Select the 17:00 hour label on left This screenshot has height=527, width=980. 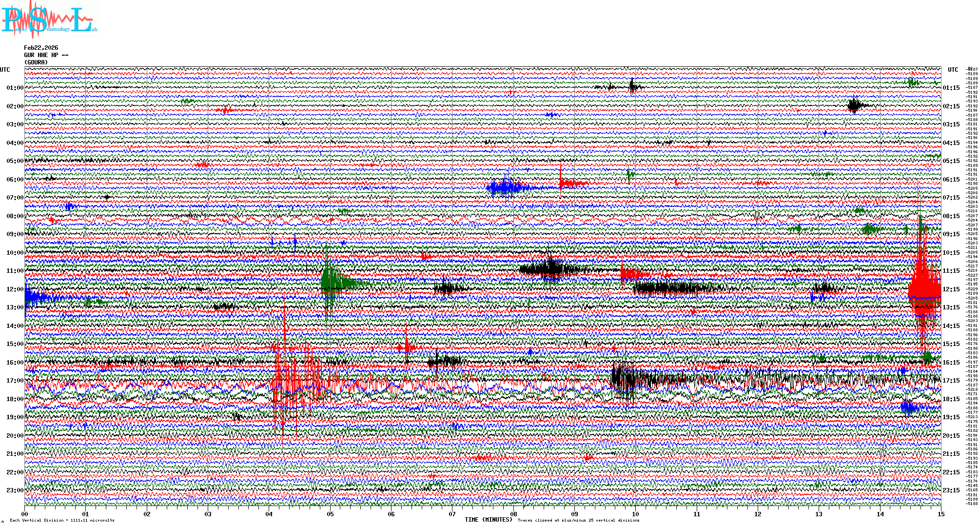[x=15, y=381]
